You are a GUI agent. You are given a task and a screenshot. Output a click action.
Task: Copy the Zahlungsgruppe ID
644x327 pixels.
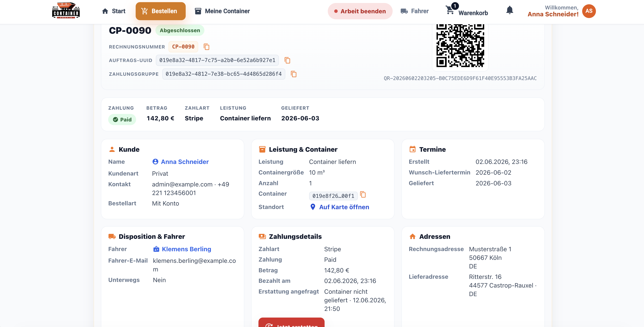tap(293, 74)
